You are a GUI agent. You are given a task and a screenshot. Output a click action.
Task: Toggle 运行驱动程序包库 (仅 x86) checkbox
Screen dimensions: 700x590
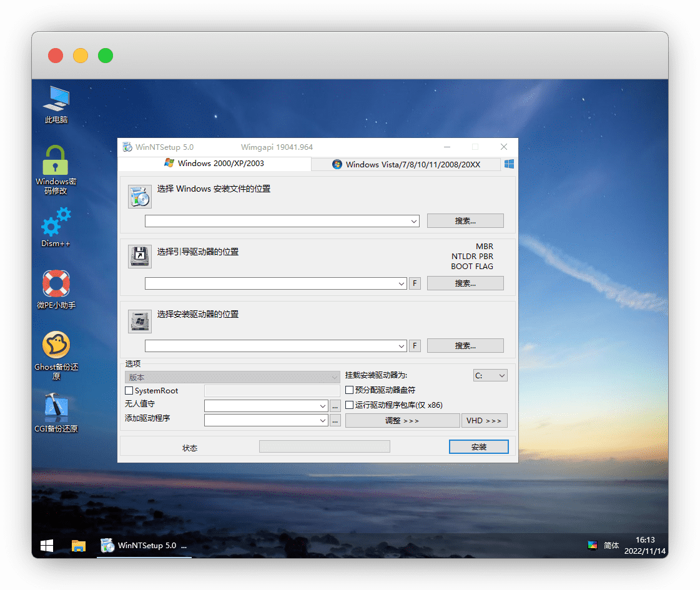pyautogui.click(x=350, y=405)
